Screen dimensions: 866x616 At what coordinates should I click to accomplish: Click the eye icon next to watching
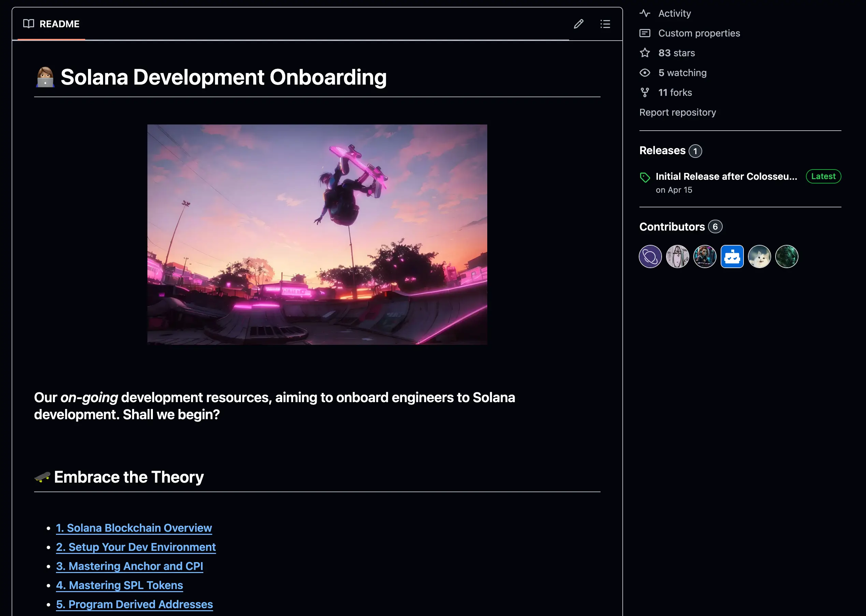[645, 72]
